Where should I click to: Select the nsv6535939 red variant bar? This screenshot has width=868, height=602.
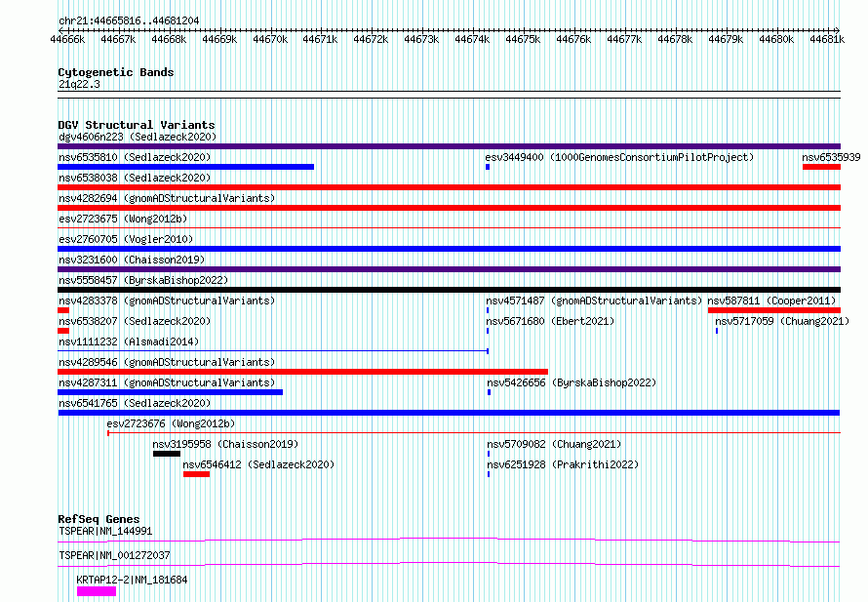point(821,167)
